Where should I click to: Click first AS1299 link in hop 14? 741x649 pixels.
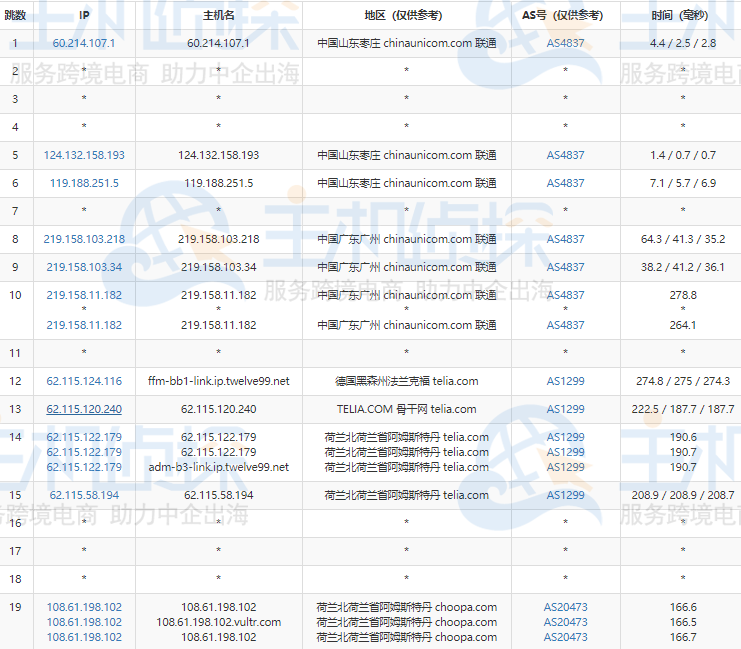point(565,437)
